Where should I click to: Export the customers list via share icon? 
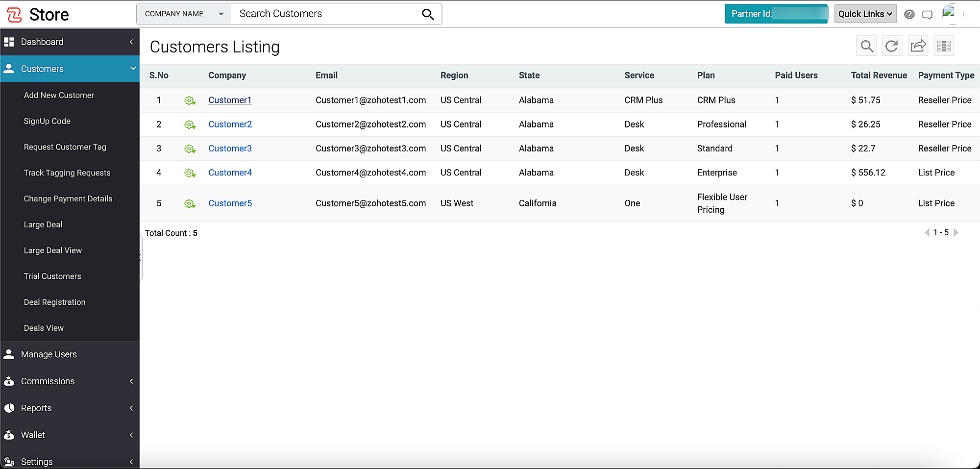[918, 46]
